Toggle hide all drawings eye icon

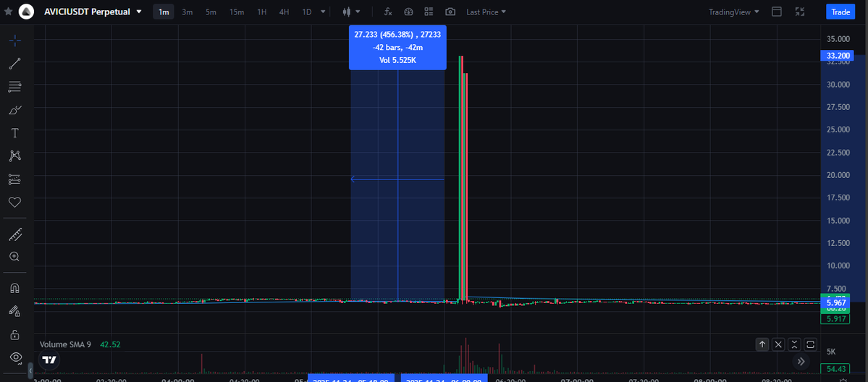tap(15, 357)
